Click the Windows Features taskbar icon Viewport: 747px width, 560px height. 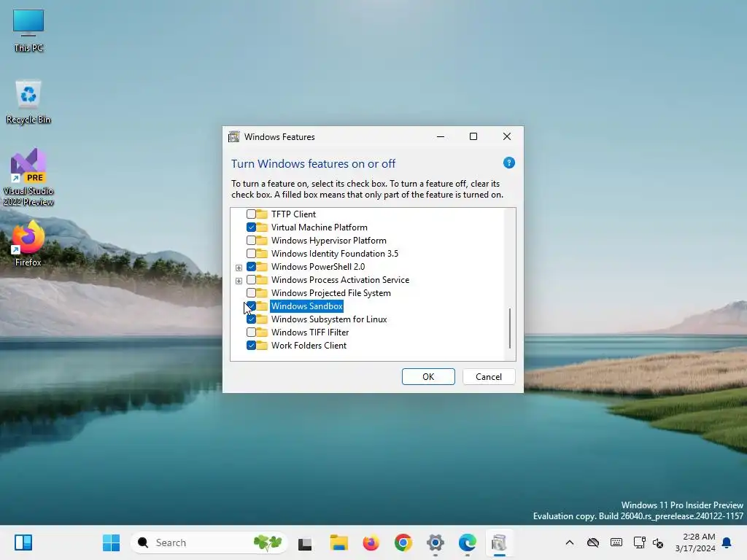499,542
